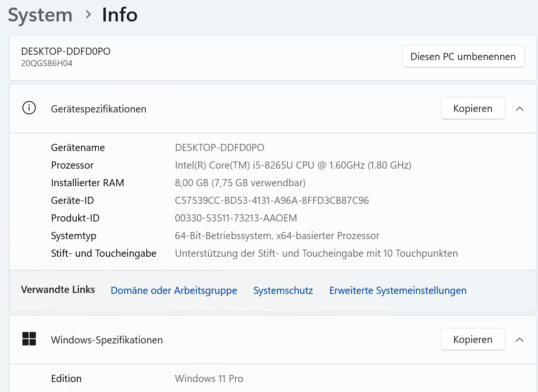Collapse the Gerätespezifikationen section chevron
The height and width of the screenshot is (392, 538).
(x=519, y=109)
